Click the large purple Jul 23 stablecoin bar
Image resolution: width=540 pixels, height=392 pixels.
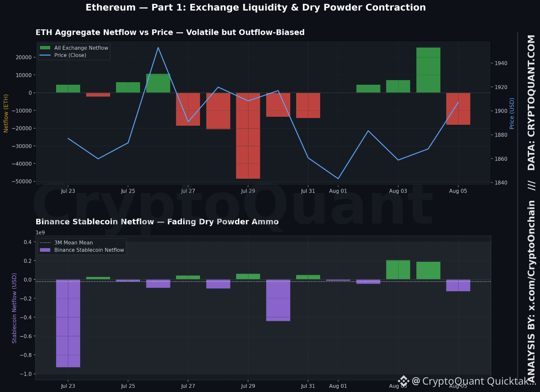[x=68, y=323]
